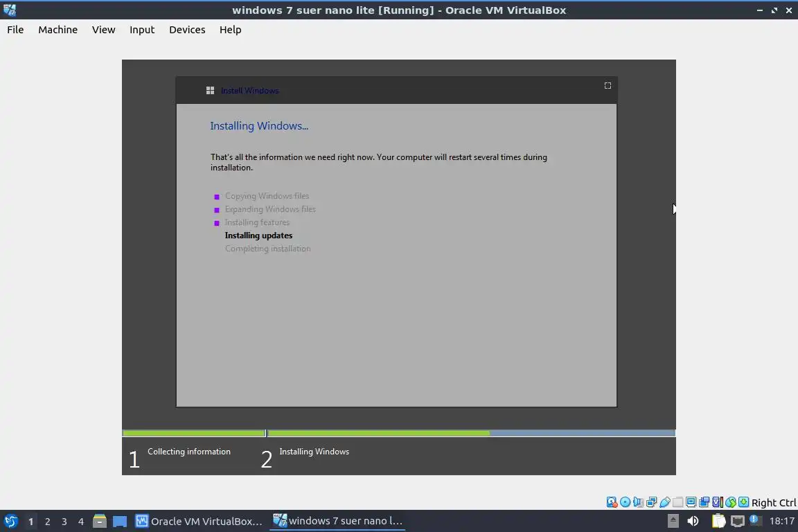798x532 pixels.
Task: Switch to workspace 3
Action: coord(64,522)
